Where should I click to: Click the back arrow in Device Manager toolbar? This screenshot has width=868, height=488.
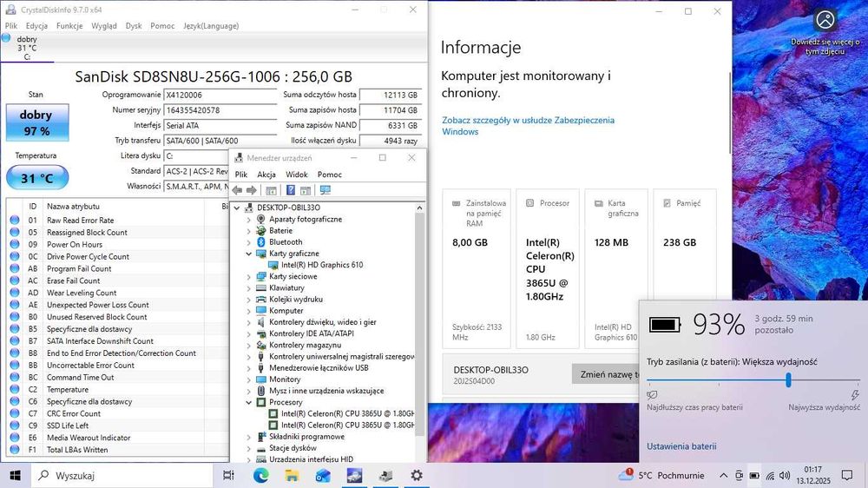[238, 190]
